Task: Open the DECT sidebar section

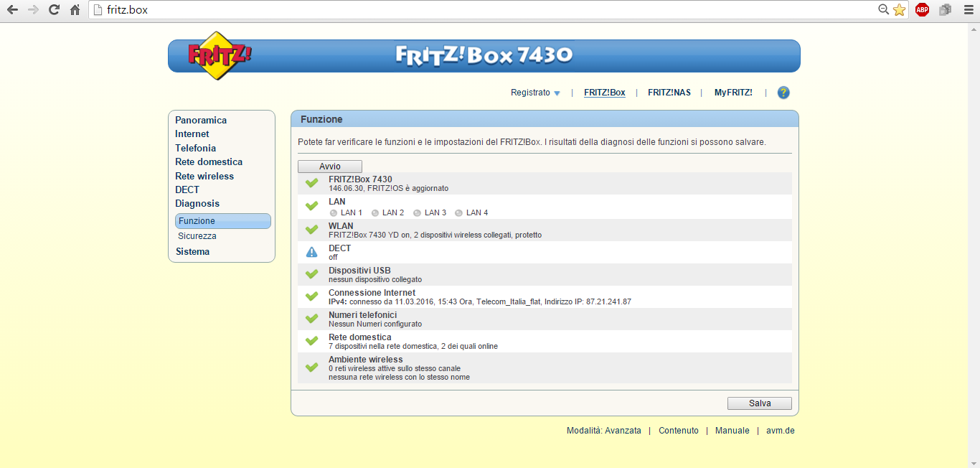Action: (x=187, y=189)
